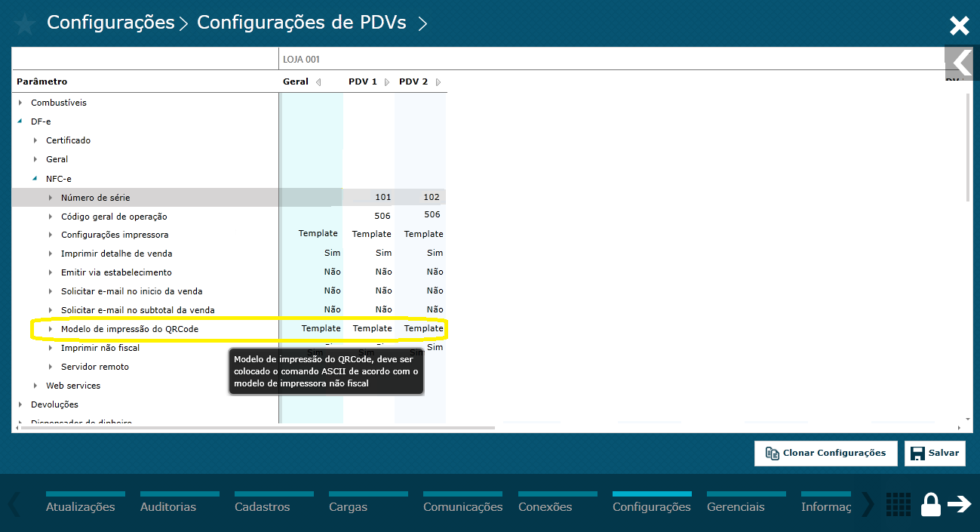Click the save diskette icon on Salvar button
The height and width of the screenshot is (532, 980).
coord(917,453)
